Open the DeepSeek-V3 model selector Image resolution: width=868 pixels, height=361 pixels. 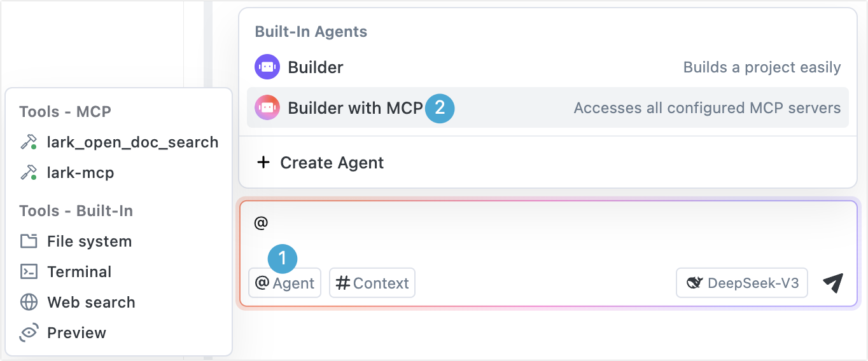pos(741,283)
